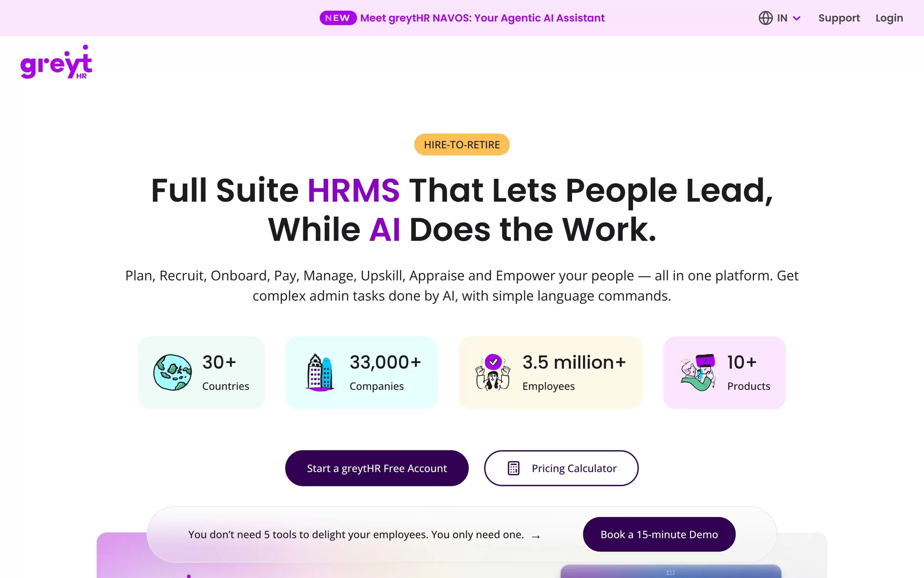
Task: Expand the IN country dropdown chevron
Action: click(797, 18)
